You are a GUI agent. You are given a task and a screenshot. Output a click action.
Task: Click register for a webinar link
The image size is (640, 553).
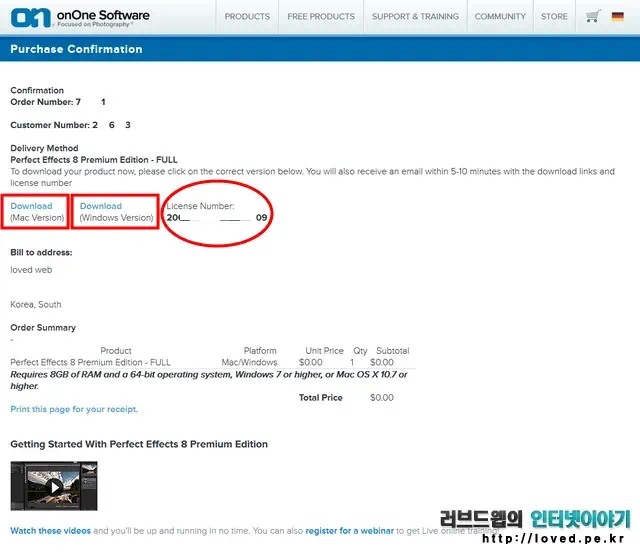tap(349, 531)
